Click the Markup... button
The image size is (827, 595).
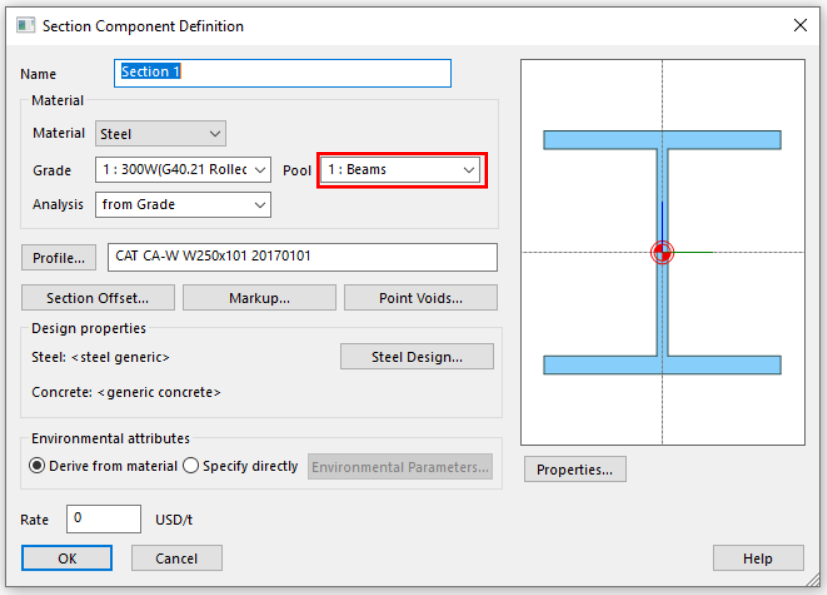[259, 298]
